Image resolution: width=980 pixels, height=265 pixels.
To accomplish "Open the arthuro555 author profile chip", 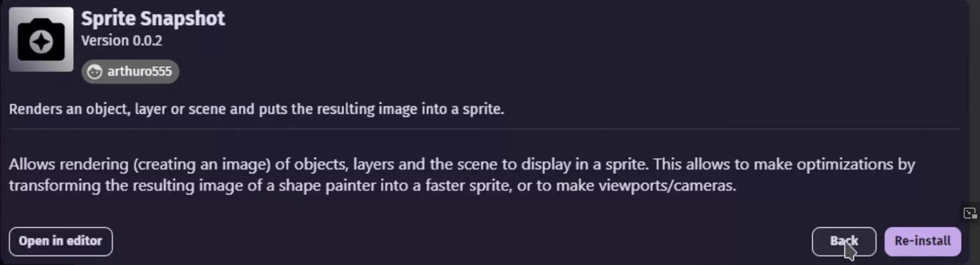I will [x=130, y=71].
